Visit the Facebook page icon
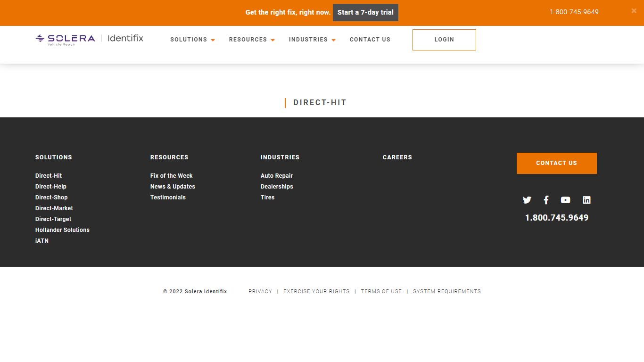 [546, 200]
